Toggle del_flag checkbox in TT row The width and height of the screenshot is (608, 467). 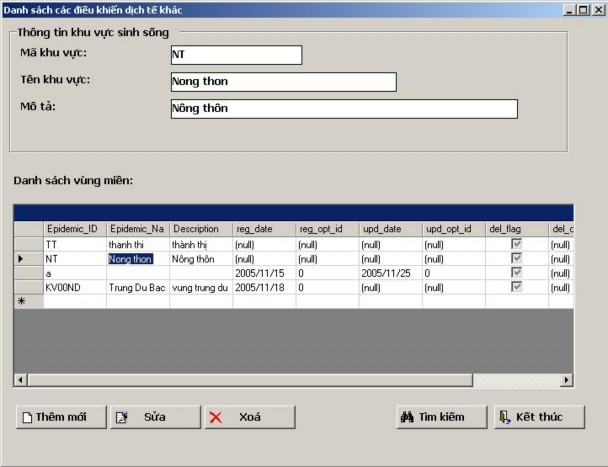(x=516, y=244)
